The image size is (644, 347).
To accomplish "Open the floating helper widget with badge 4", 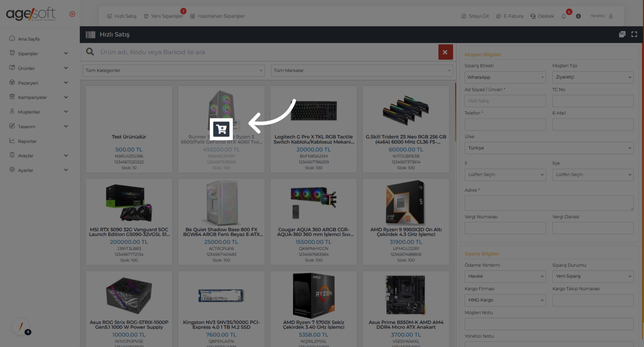I will (x=21, y=327).
